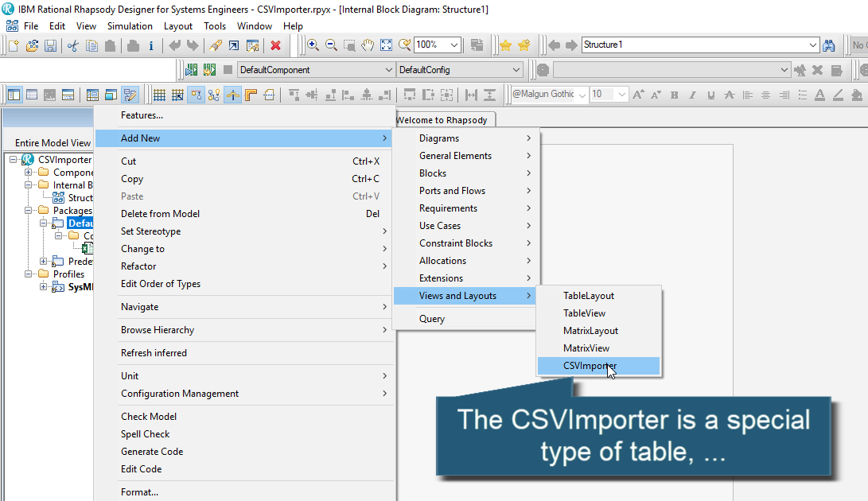Fit the diagram to the window

[x=385, y=45]
